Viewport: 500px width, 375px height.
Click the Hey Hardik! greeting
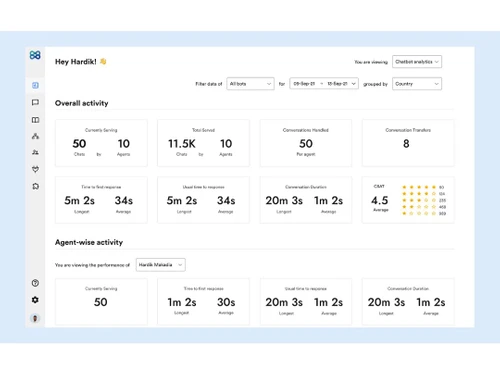point(76,62)
